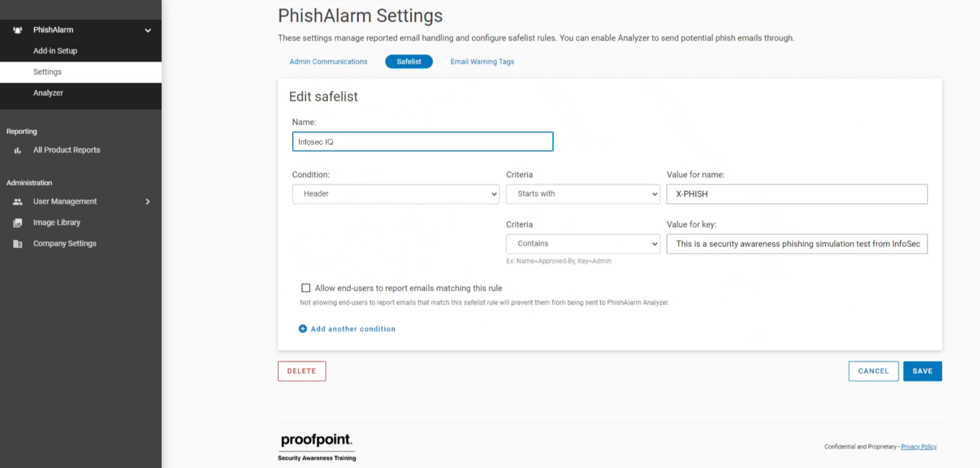Open the PhishAlarm people icon in sidebar

pos(18,29)
